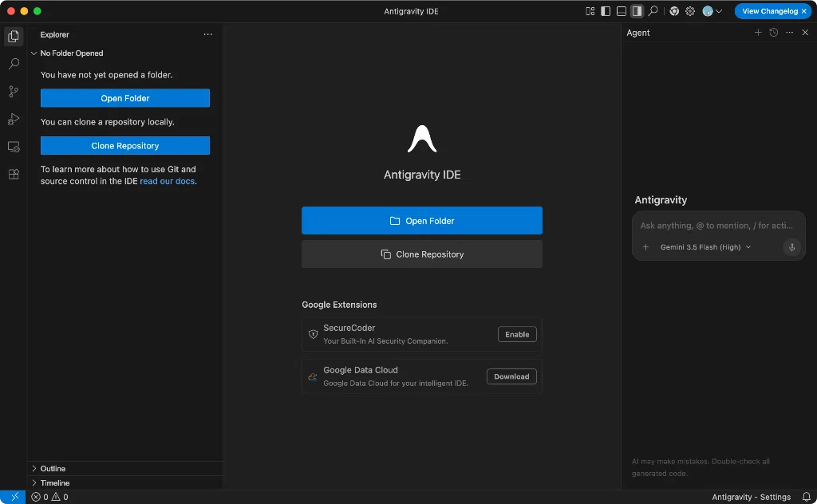Open the Run and Debug icon
817x504 pixels.
click(14, 120)
